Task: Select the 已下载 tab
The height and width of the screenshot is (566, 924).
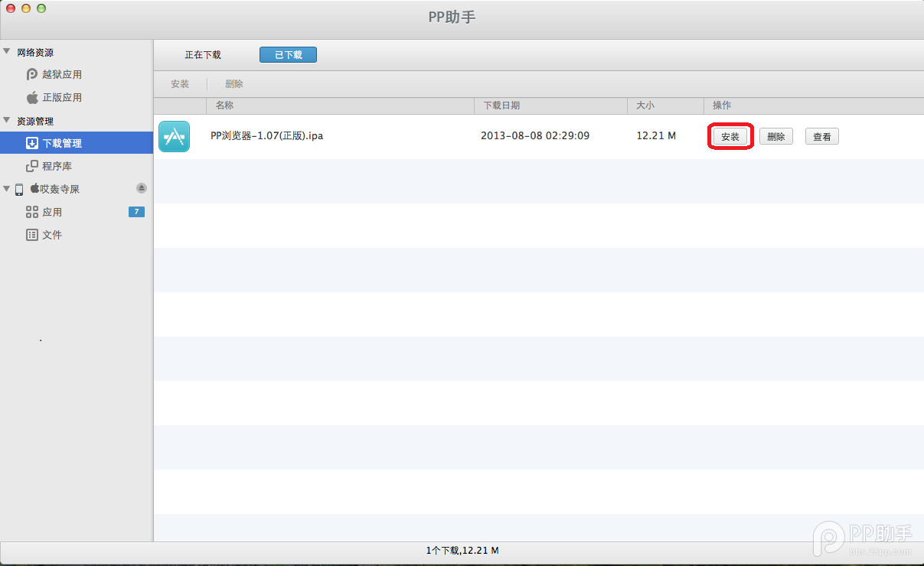Action: [288, 55]
